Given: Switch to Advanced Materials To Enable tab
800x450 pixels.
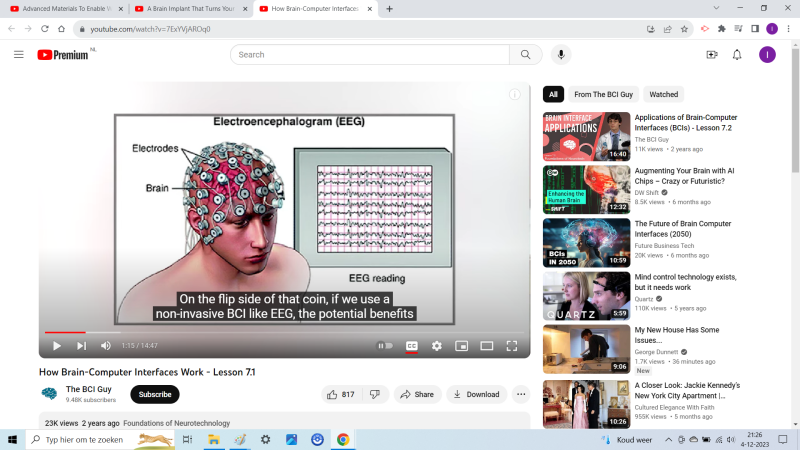Looking at the screenshot, I should tap(67, 9).
